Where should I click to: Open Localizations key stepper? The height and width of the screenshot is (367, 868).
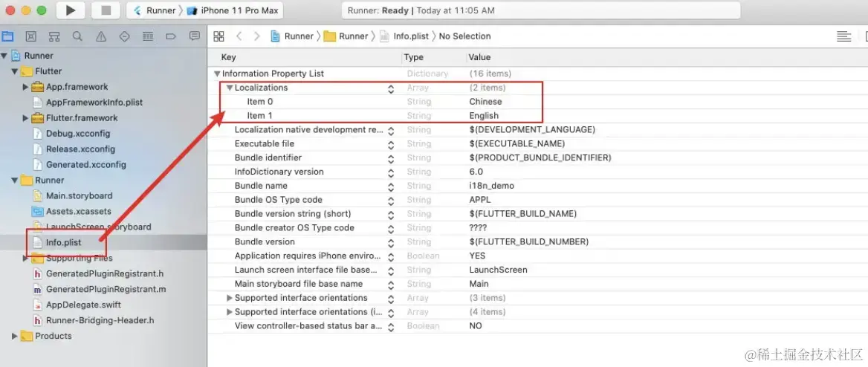391,88
